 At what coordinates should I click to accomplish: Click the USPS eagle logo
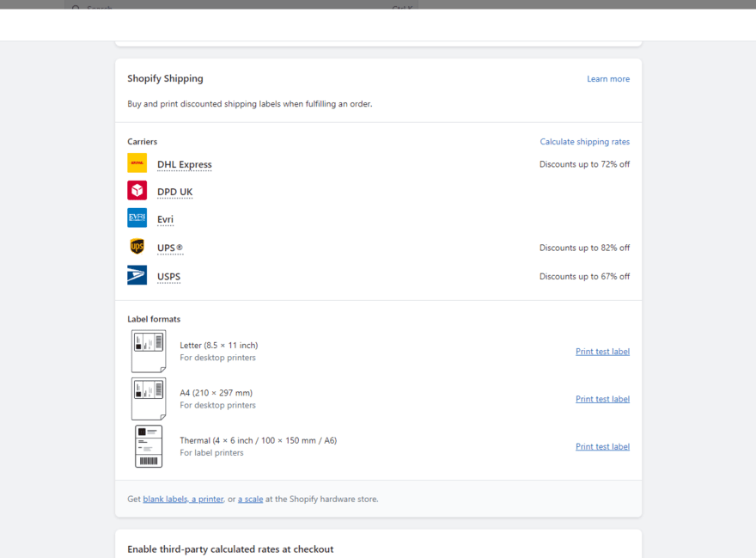[137, 275]
